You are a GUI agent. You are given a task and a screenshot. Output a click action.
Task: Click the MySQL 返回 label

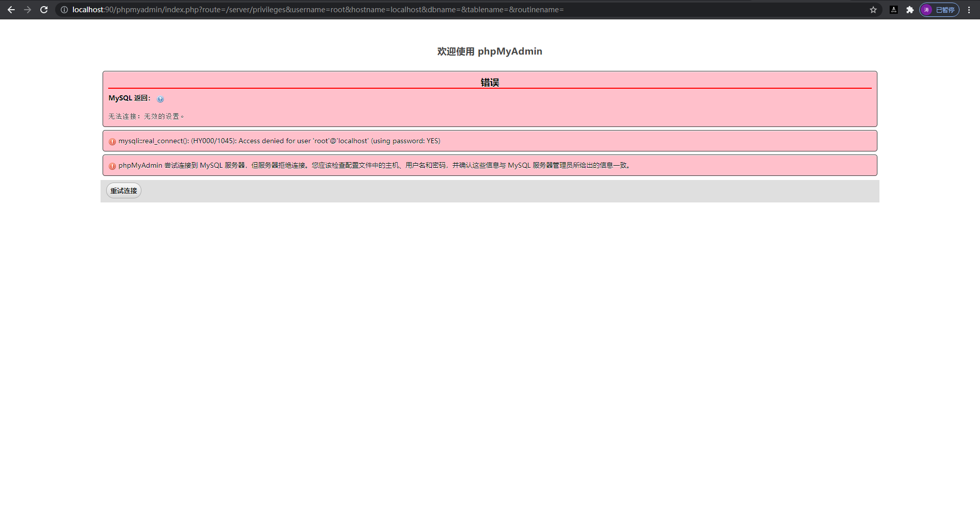pyautogui.click(x=130, y=98)
